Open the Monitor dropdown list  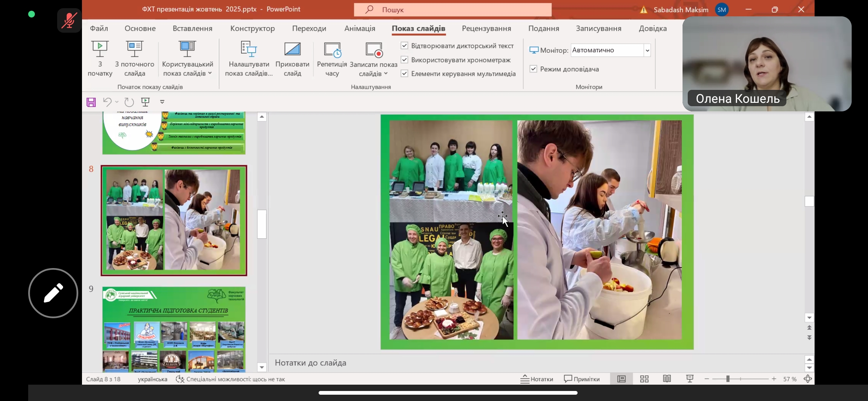click(x=647, y=50)
